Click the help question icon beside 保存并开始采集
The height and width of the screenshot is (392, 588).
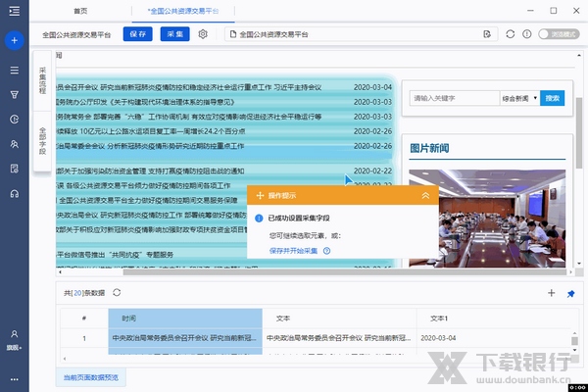[x=326, y=251]
